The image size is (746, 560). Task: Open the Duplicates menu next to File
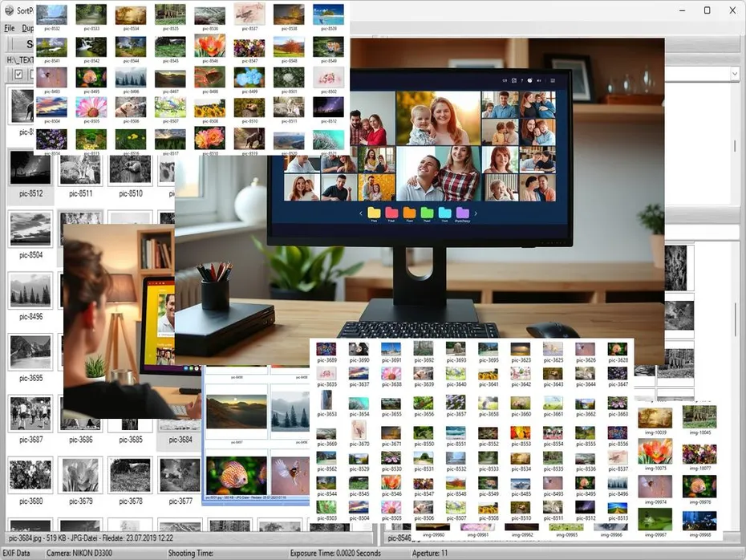point(29,27)
